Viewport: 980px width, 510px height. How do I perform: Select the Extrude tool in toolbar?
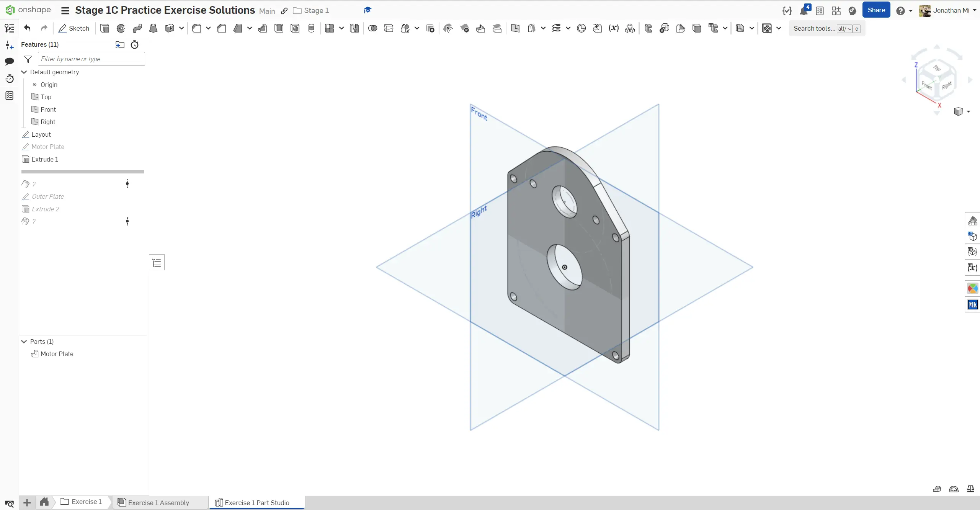(105, 28)
